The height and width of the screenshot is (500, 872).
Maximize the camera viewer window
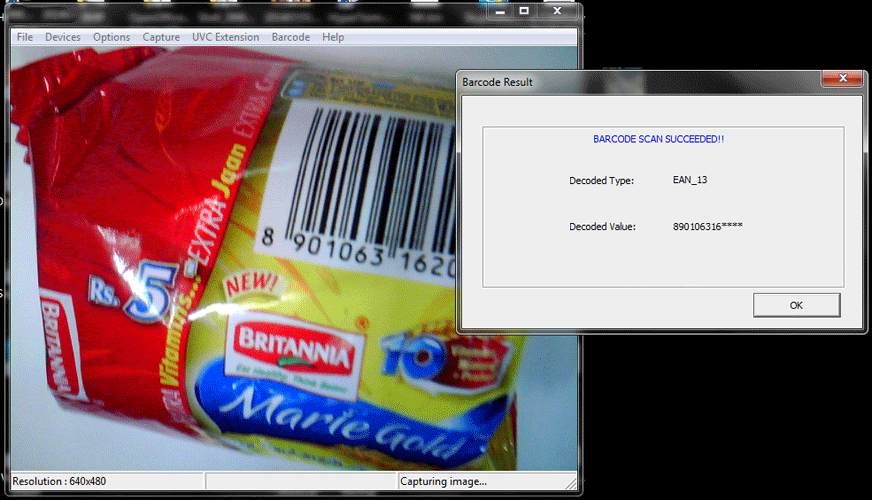(x=524, y=11)
